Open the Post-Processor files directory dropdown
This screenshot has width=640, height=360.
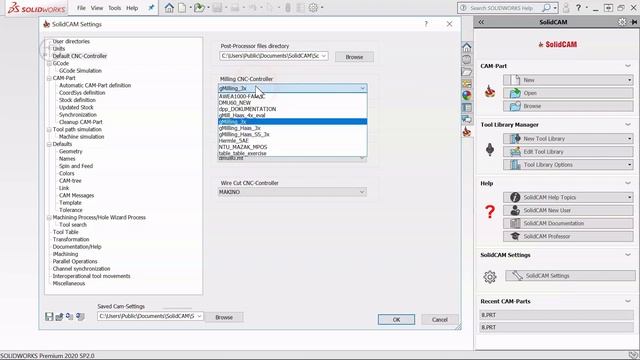(x=324, y=56)
